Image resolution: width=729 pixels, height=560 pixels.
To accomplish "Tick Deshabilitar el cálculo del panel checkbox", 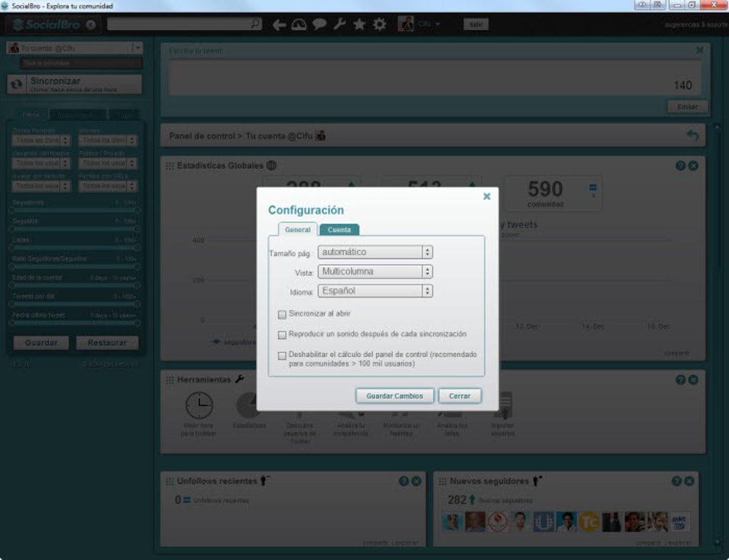I will tap(282, 356).
